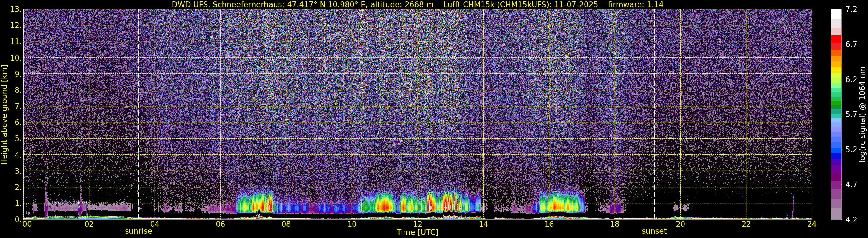Click "firmware: 1.14" in the plot title

pos(636,4)
